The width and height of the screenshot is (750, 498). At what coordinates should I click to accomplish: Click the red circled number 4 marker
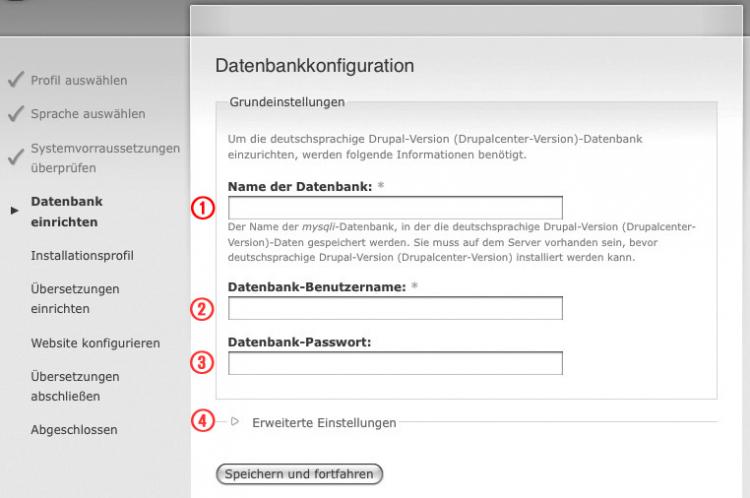tap(203, 422)
